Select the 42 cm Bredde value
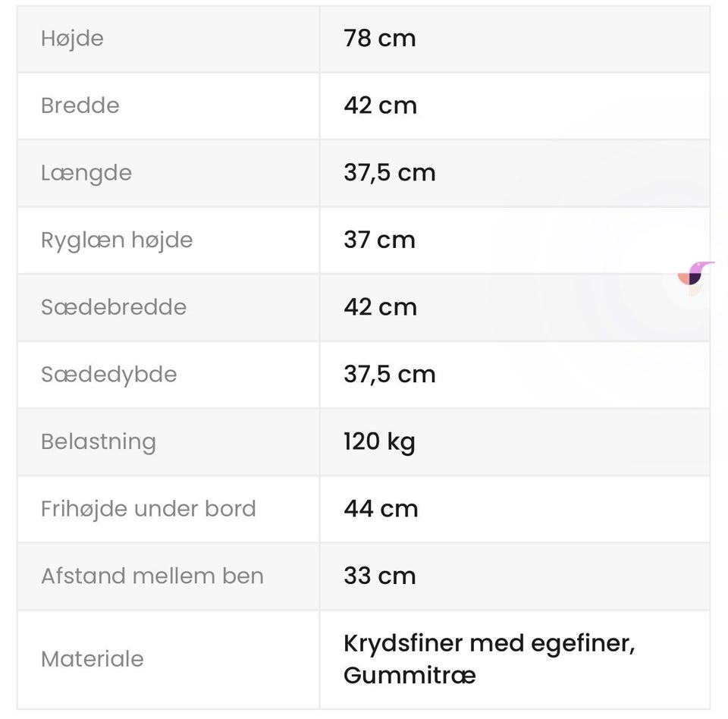This screenshot has height=719, width=728. click(x=380, y=105)
